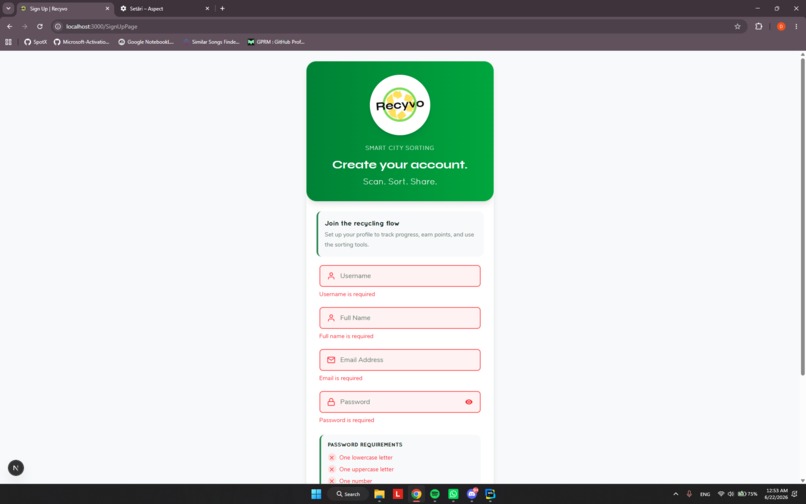
Task: Open Spotify from the taskbar
Action: (435, 494)
